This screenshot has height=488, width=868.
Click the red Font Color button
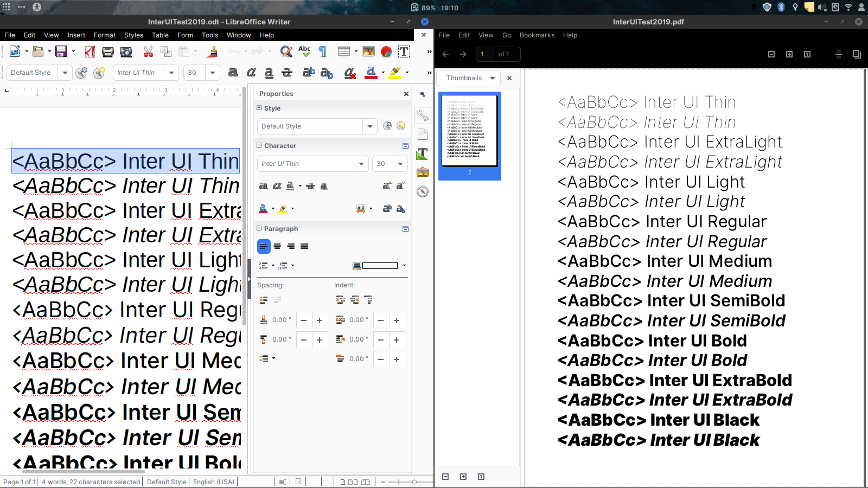371,73
